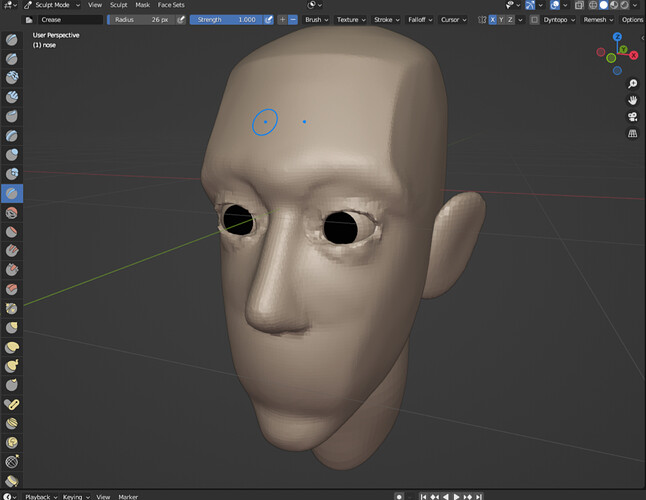Screen dimensions: 646x500
Task: Select the Clay Strips brush tool
Action: [x=12, y=97]
